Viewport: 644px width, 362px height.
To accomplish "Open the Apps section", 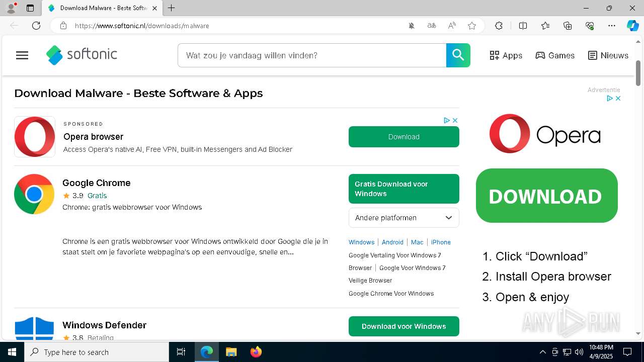I will [506, 55].
